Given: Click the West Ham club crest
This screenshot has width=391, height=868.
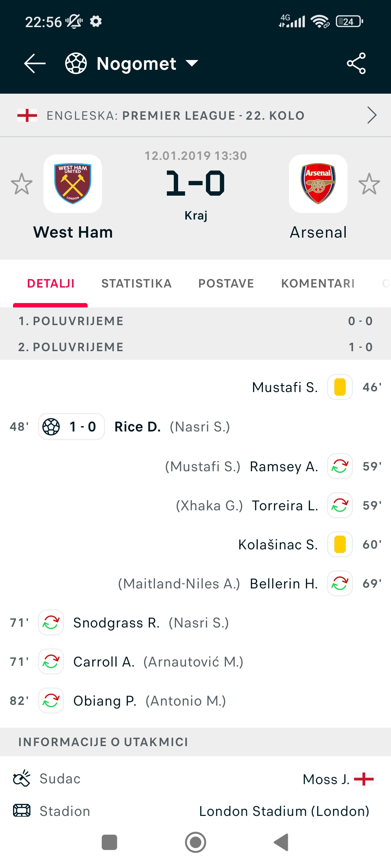Looking at the screenshot, I should tap(73, 184).
